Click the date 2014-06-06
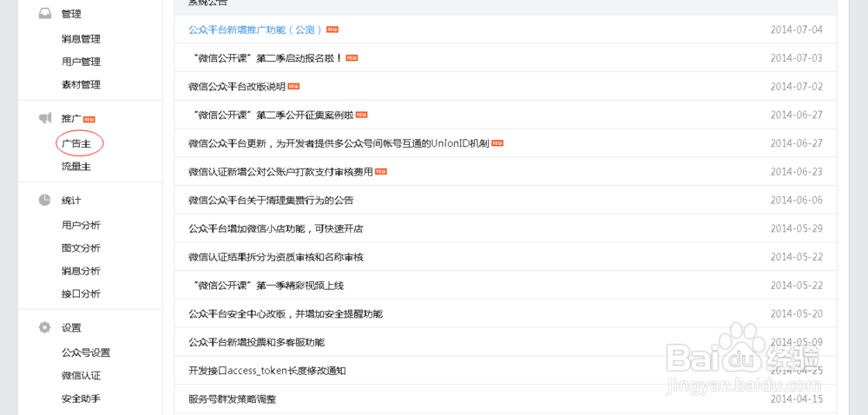This screenshot has height=415, width=868. coord(796,201)
